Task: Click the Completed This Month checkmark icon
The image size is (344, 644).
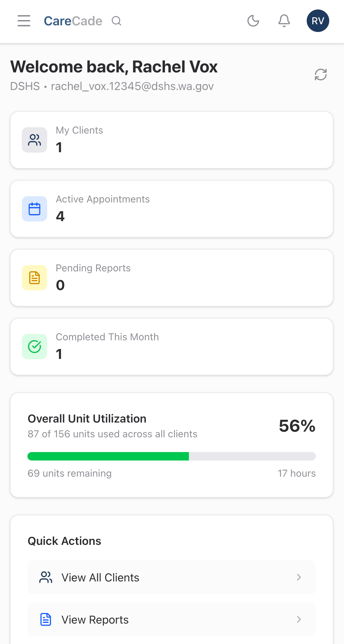Action: [x=34, y=346]
